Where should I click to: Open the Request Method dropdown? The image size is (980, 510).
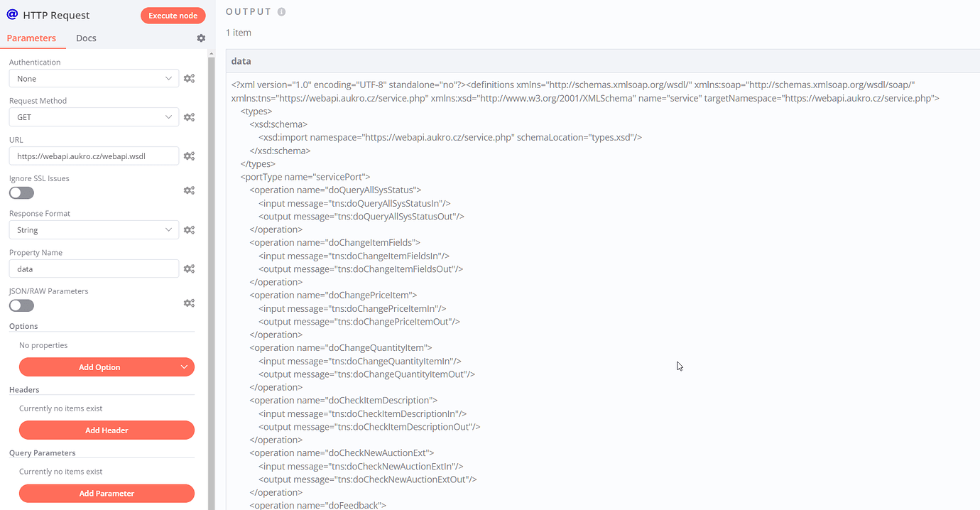tap(94, 117)
